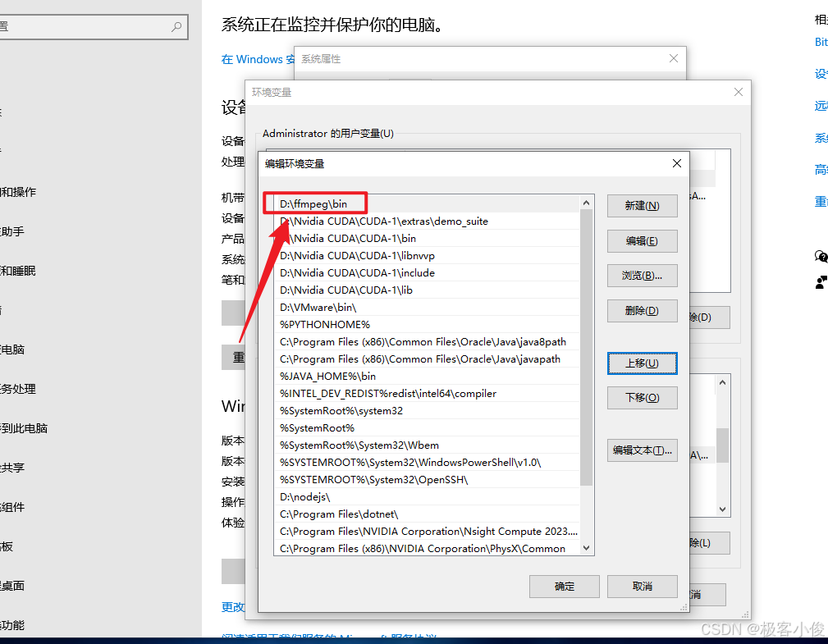Image resolution: width=828 pixels, height=644 pixels.
Task: Select the Nsight Compute 2023 entry
Action: pyautogui.click(x=427, y=532)
